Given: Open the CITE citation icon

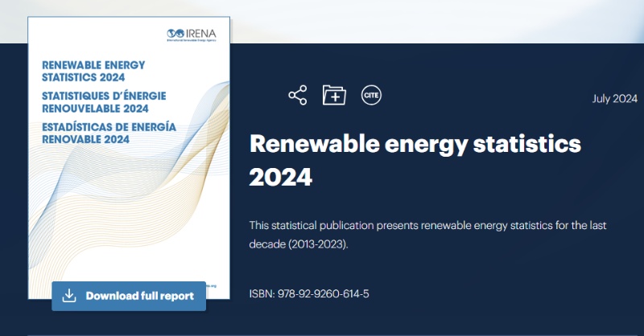Looking at the screenshot, I should (371, 95).
